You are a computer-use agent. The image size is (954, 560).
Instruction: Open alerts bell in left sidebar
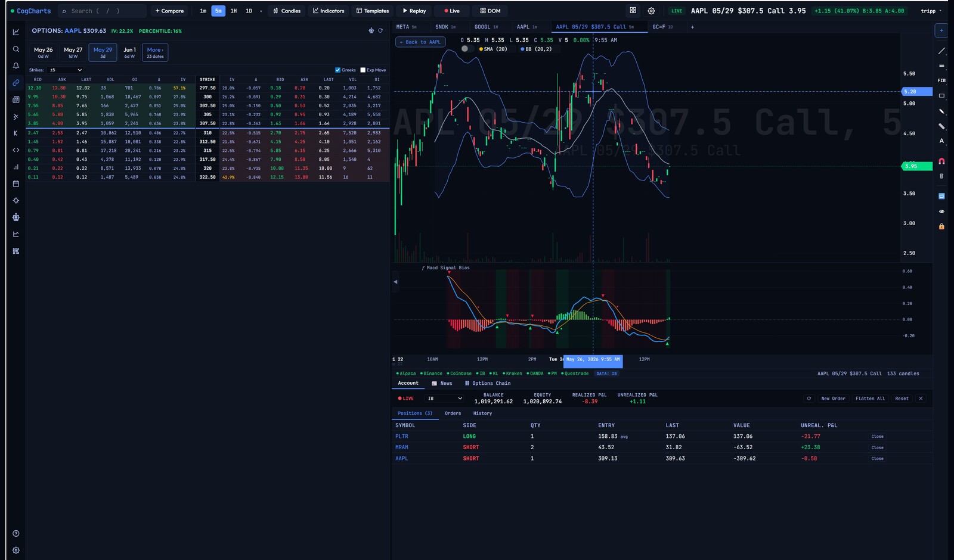(x=16, y=66)
